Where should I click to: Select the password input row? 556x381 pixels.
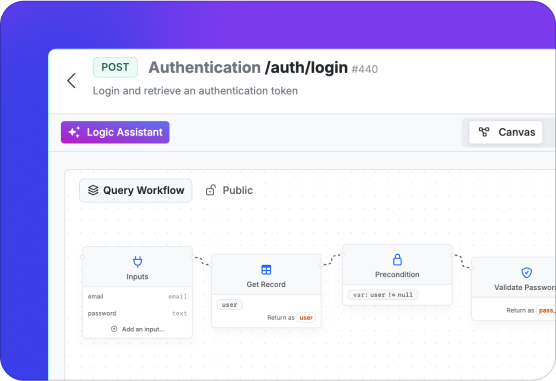tap(138, 314)
